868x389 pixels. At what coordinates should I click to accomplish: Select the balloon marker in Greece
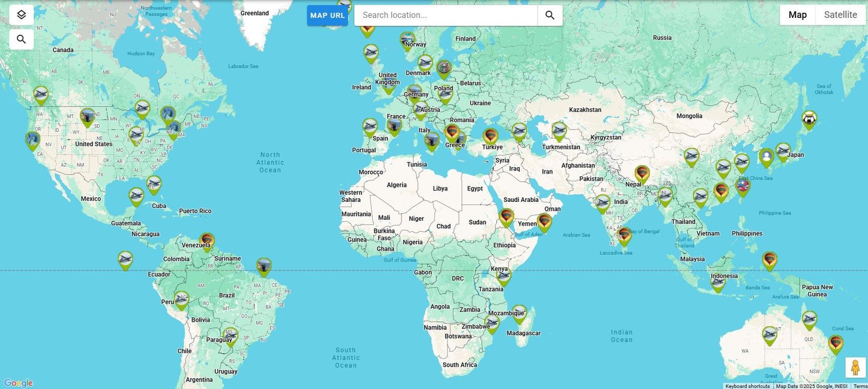(452, 133)
